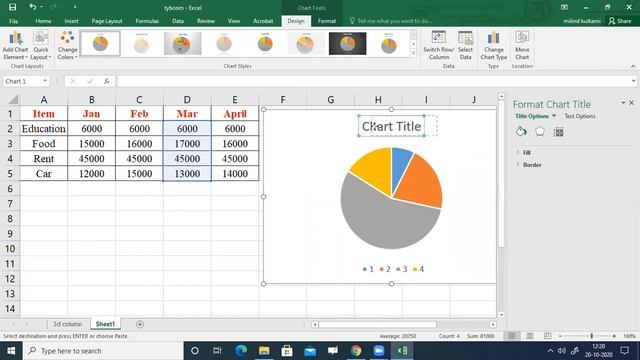The image size is (640, 360).
Task: Open the Quick Layout gallery
Action: [41, 45]
